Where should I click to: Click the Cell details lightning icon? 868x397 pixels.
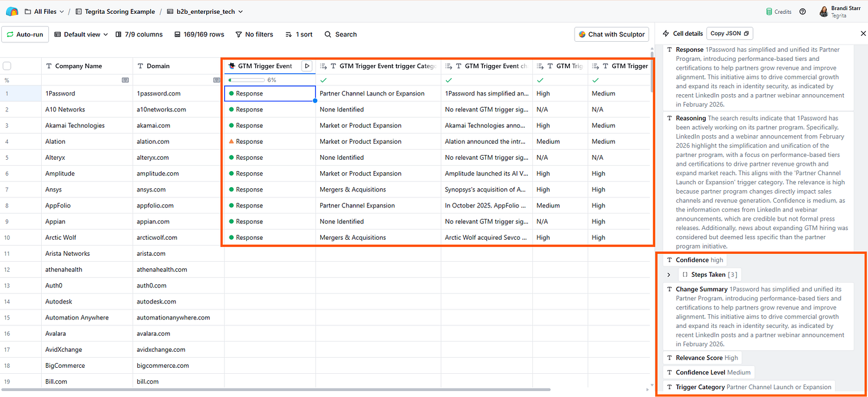point(666,34)
